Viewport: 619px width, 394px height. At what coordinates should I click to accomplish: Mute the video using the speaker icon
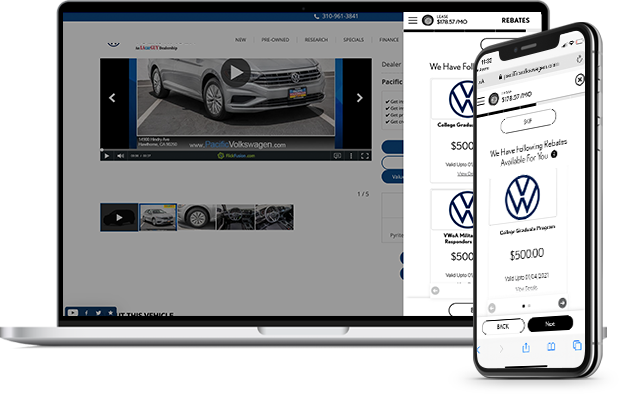click(120, 156)
